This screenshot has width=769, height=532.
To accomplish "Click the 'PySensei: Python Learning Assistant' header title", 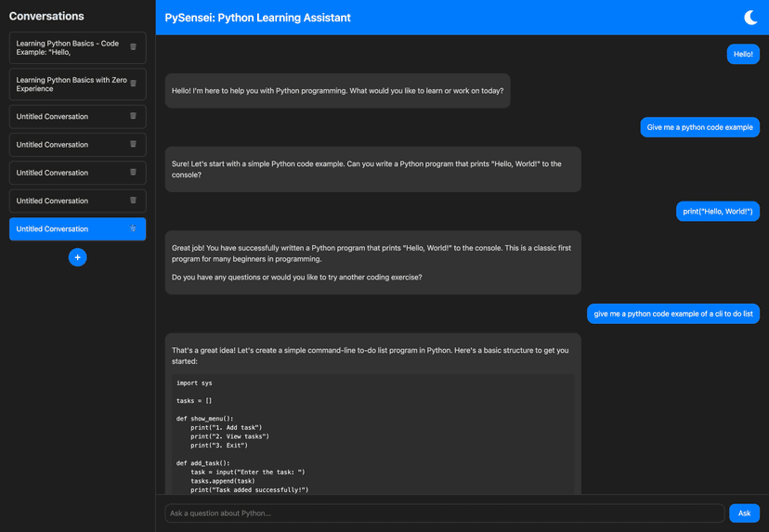I will (x=257, y=18).
